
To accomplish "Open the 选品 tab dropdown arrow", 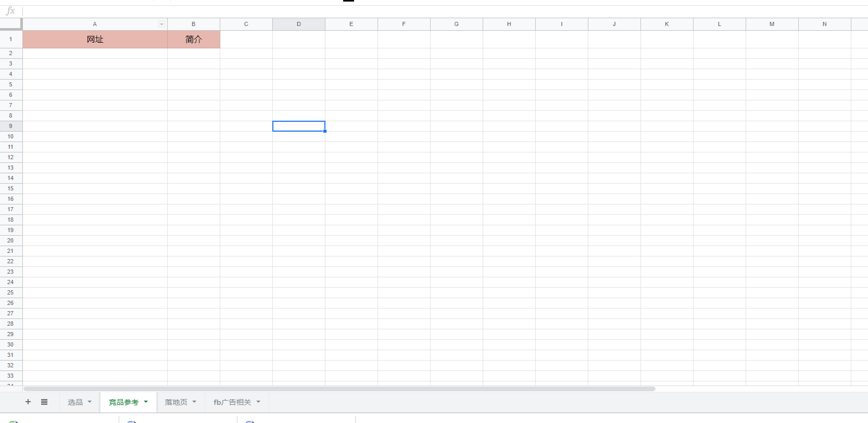I will 90,402.
